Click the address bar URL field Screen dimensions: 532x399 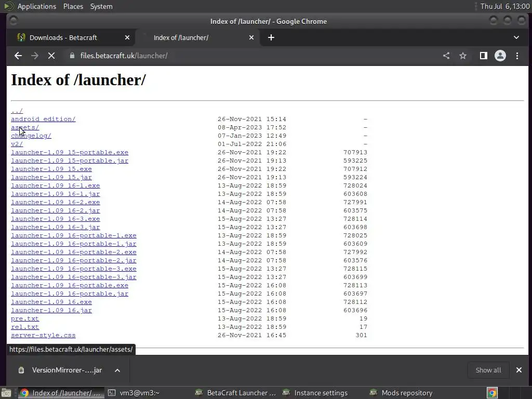point(251,56)
